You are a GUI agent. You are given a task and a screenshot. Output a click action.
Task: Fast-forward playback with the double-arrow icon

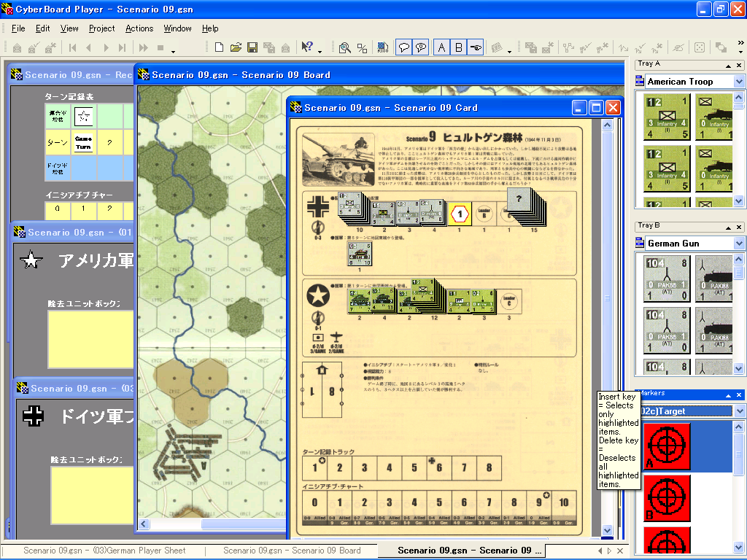point(144,47)
